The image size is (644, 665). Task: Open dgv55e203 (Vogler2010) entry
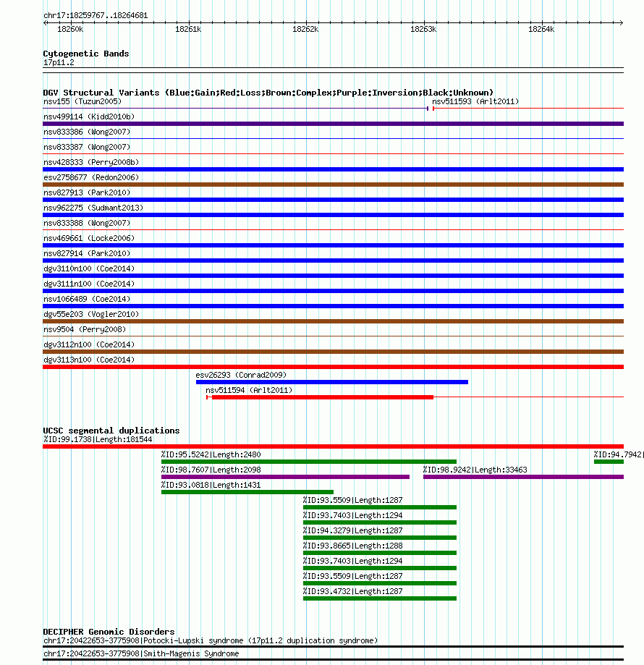tap(91, 314)
